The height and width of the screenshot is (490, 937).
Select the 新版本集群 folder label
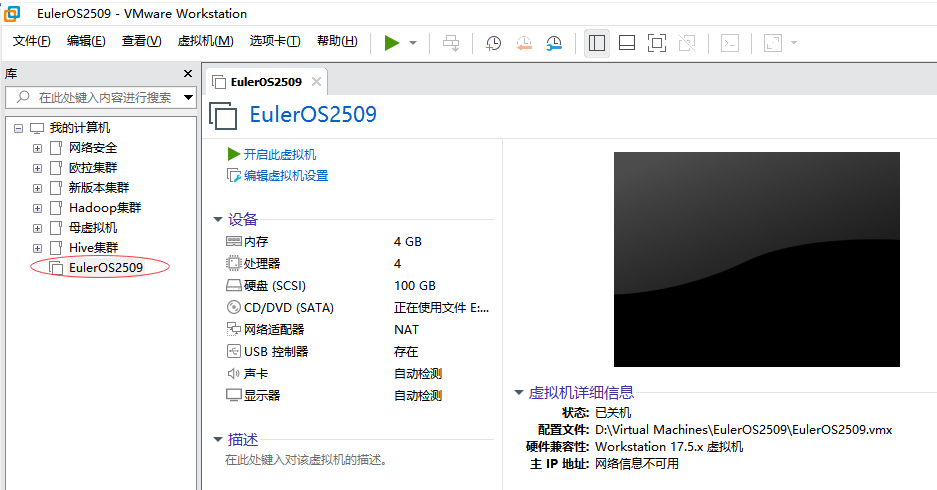click(99, 188)
